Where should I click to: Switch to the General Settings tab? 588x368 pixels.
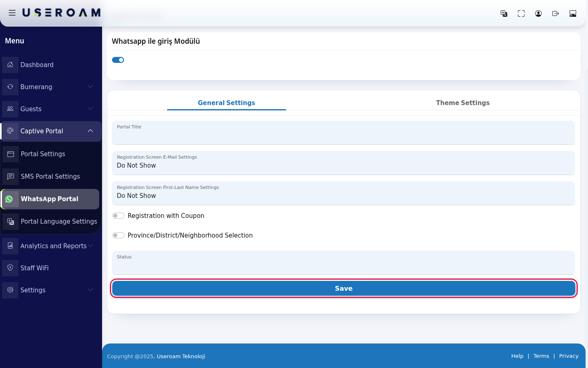click(227, 103)
